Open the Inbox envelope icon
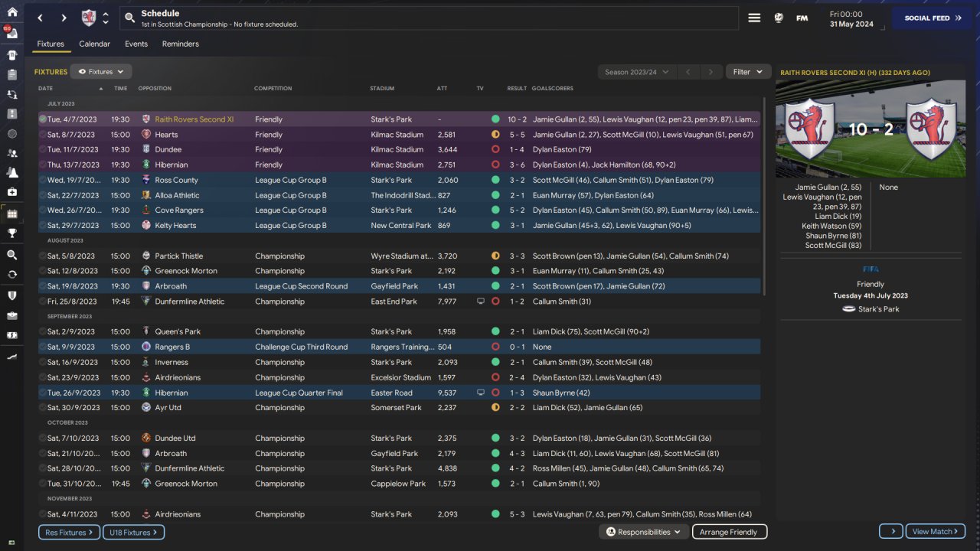This screenshot has height=551, width=980. point(11,33)
